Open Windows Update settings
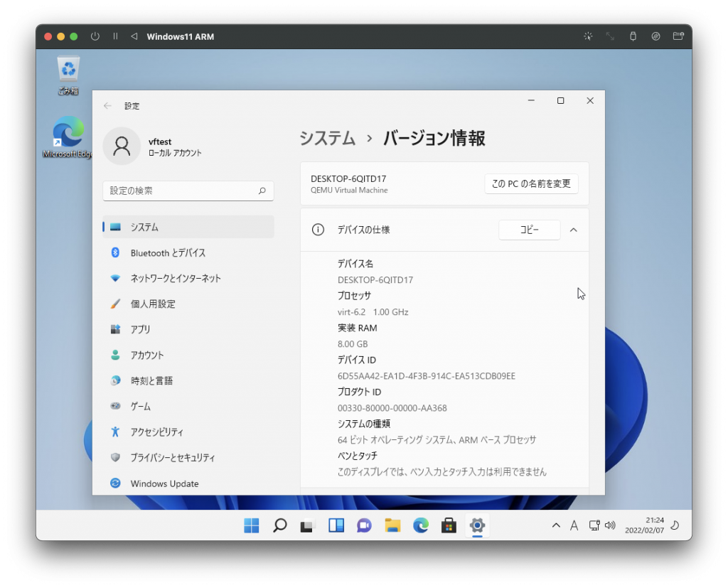728x588 pixels. [188, 483]
